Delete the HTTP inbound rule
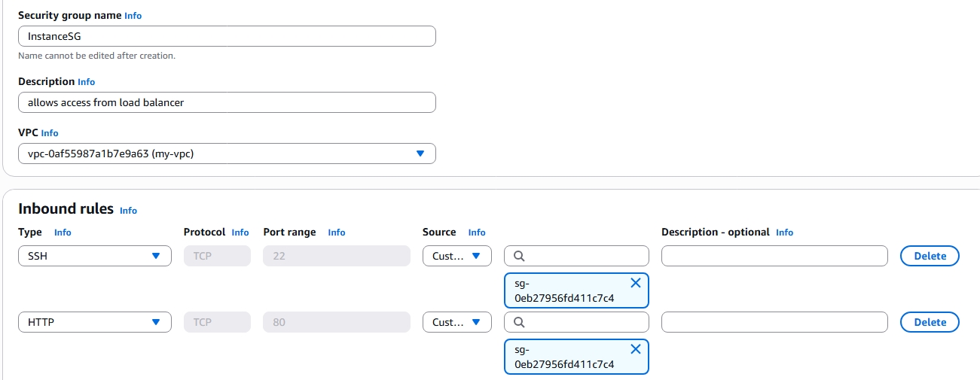The width and height of the screenshot is (980, 380). point(930,322)
